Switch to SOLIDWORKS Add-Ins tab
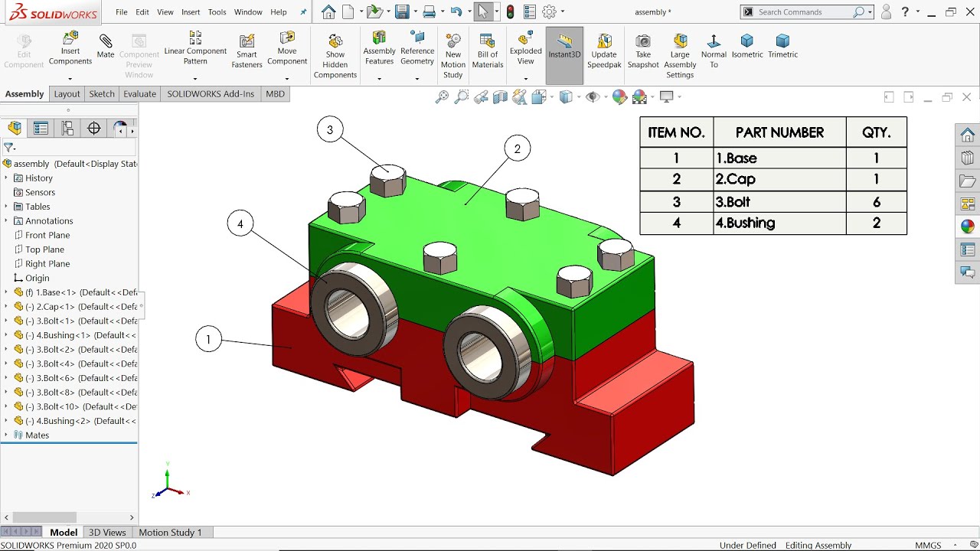 pyautogui.click(x=211, y=94)
